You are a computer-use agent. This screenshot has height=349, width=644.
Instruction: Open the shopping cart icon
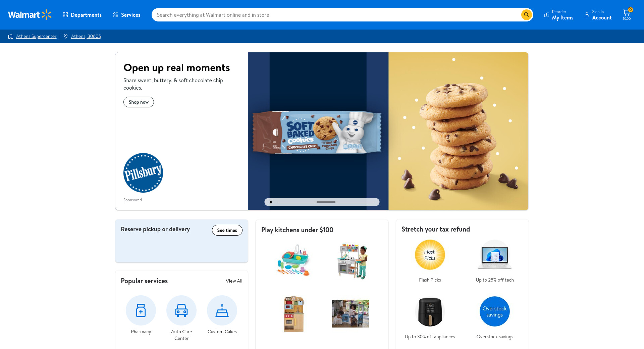click(627, 14)
